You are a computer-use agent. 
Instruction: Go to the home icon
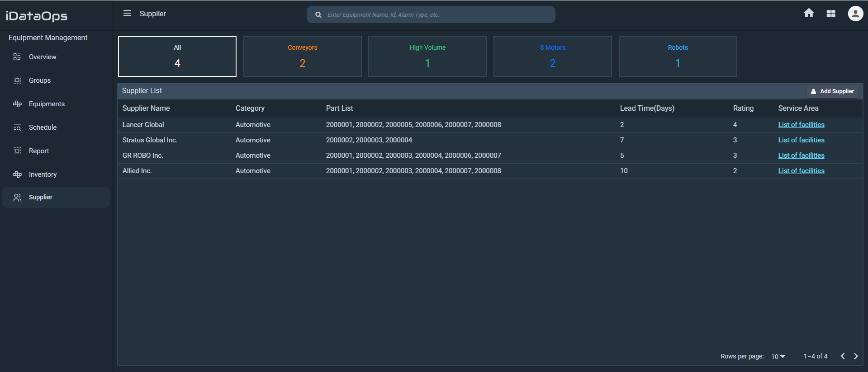pyautogui.click(x=809, y=14)
